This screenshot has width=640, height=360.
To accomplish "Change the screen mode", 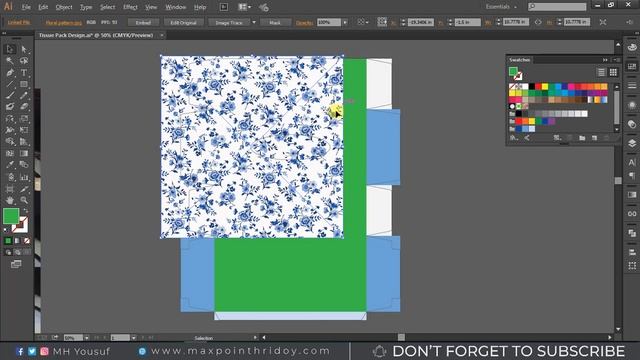I will (16, 264).
